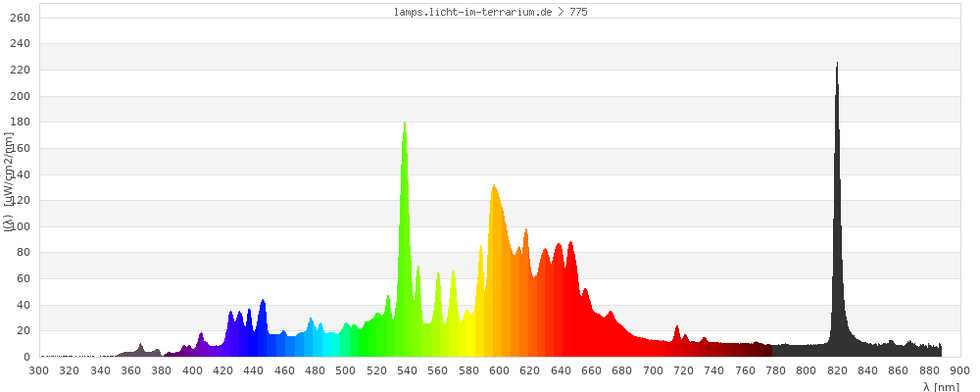Click the tall infrared peak tip near 820 nm
This screenshot has width=980, height=392.
point(837,65)
